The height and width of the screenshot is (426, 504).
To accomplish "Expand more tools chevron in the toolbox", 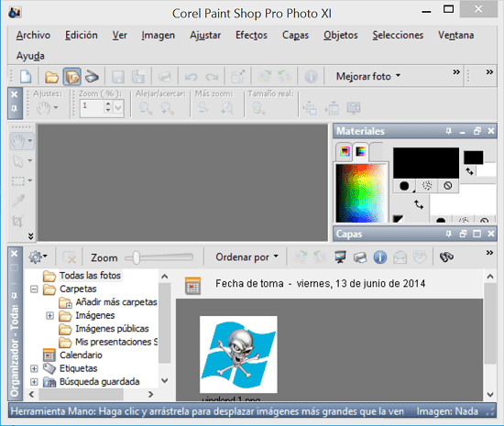I will [30, 236].
